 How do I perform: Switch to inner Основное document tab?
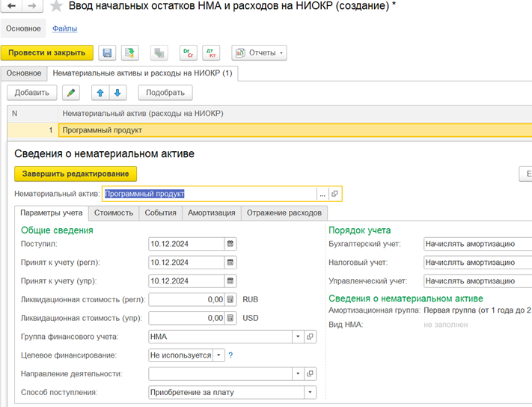pos(24,73)
